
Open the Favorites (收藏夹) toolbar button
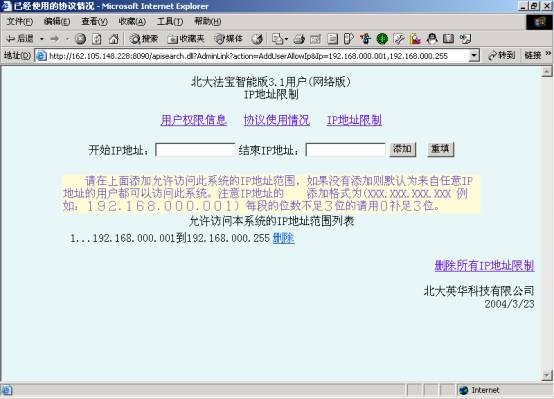[x=186, y=39]
